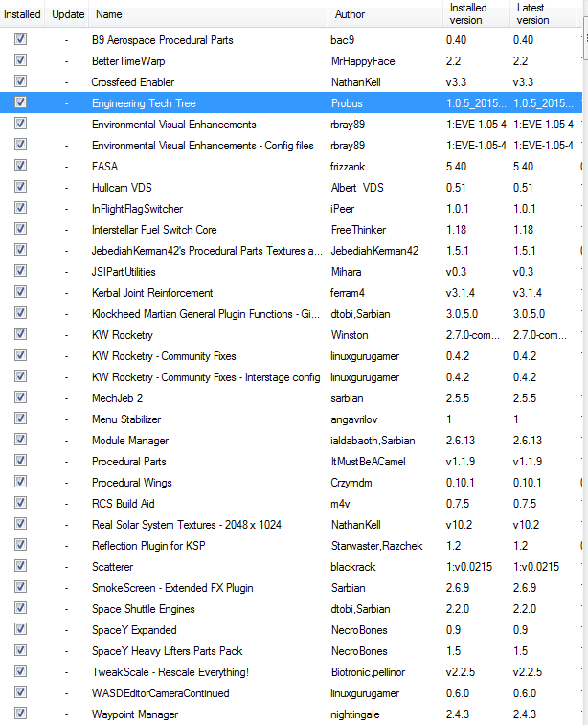Select the Environmental Visual Enhancements row
Screen dimensions: 588x725
291,125
